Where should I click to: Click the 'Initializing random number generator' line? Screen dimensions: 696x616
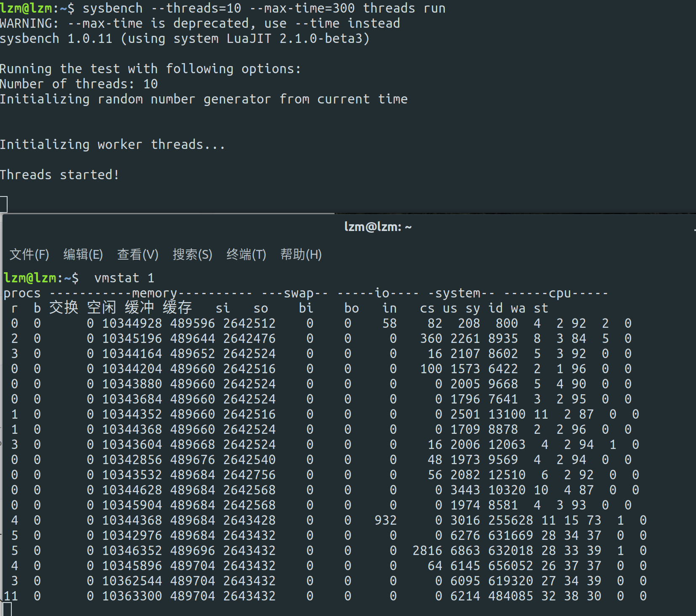click(x=204, y=99)
